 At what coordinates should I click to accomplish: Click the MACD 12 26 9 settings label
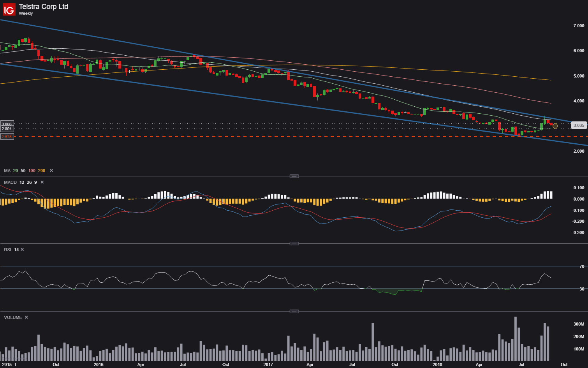(x=21, y=182)
